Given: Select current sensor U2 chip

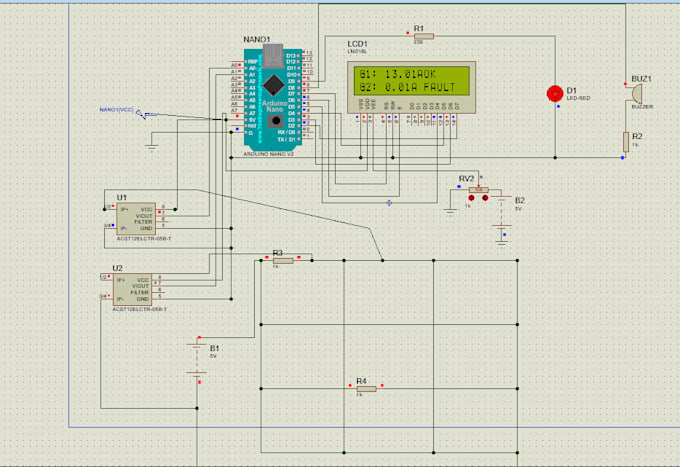Looking at the screenshot, I should (132, 290).
